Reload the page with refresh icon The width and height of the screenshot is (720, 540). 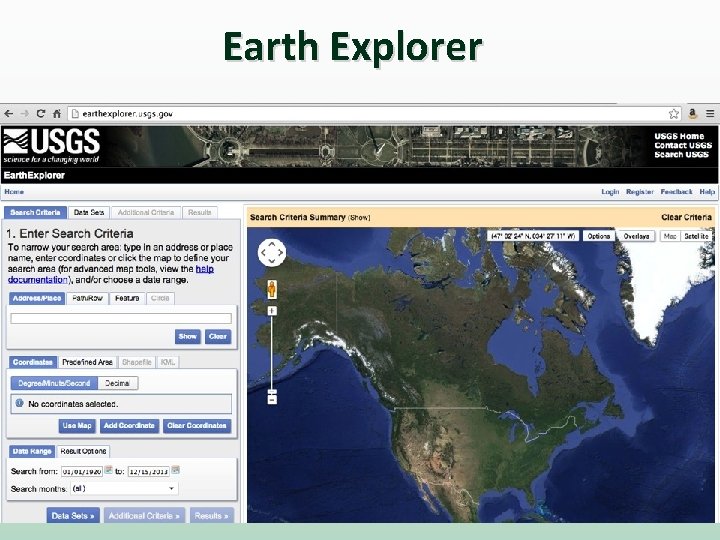coord(41,113)
